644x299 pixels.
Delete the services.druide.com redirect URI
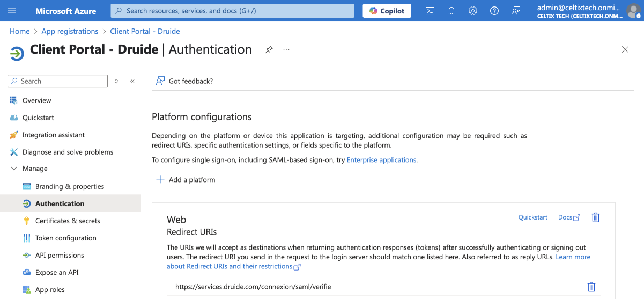pyautogui.click(x=591, y=287)
